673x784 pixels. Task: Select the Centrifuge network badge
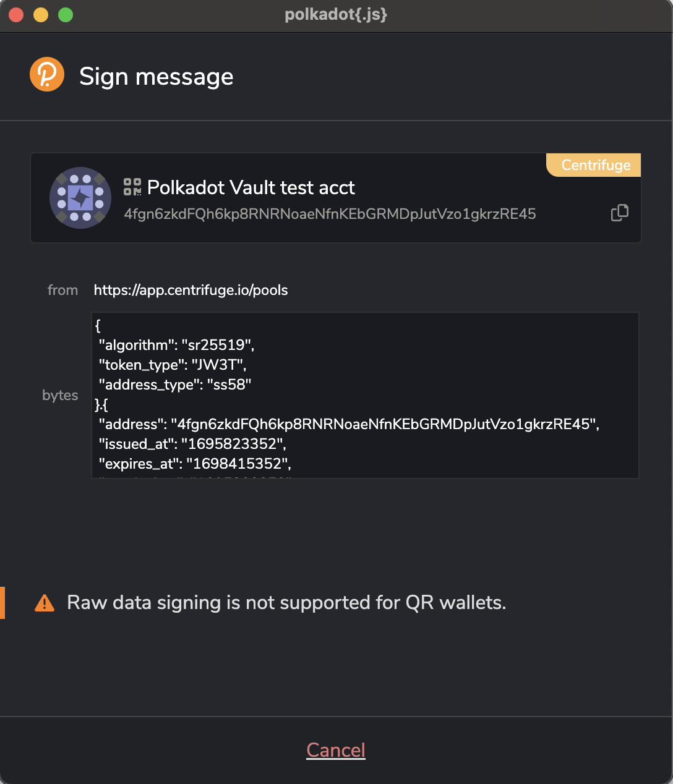click(593, 165)
